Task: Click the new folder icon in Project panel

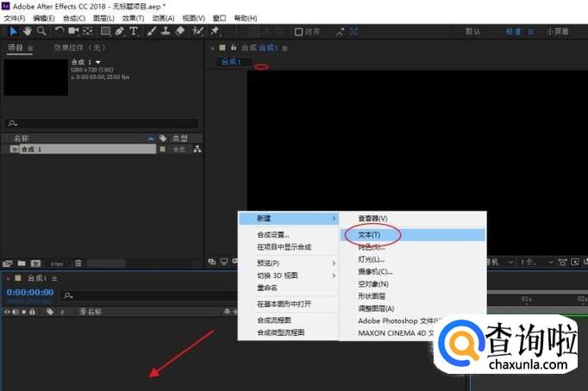Action: 22,263
